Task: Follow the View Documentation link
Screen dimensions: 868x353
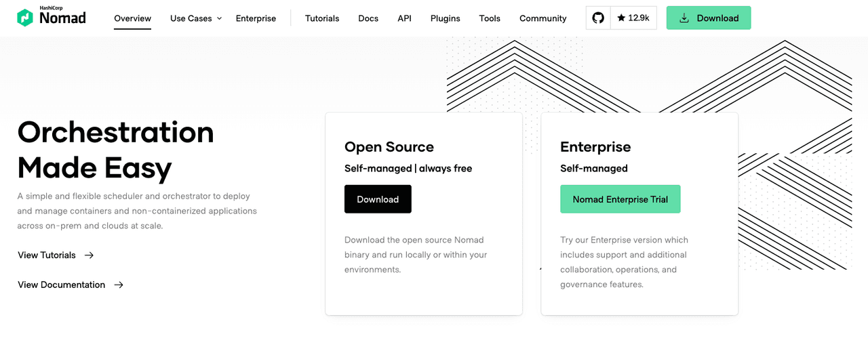Action: [62, 285]
